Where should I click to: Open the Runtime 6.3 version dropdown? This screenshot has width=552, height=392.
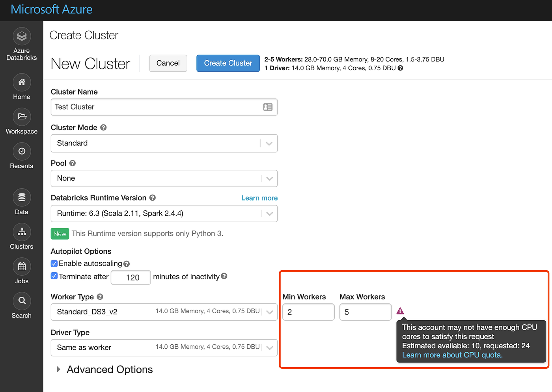(164, 214)
